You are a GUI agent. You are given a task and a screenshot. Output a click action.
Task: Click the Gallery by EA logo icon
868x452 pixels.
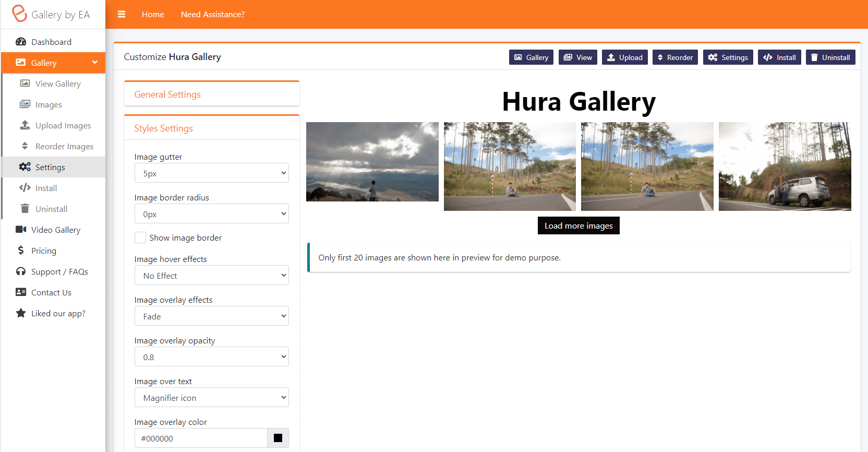pyautogui.click(x=19, y=13)
